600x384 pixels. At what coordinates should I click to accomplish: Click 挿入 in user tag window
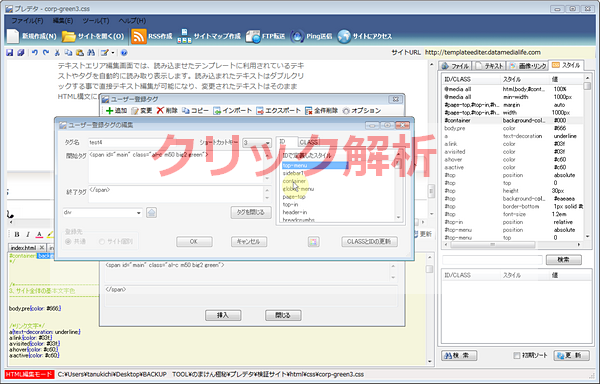[x=223, y=316]
